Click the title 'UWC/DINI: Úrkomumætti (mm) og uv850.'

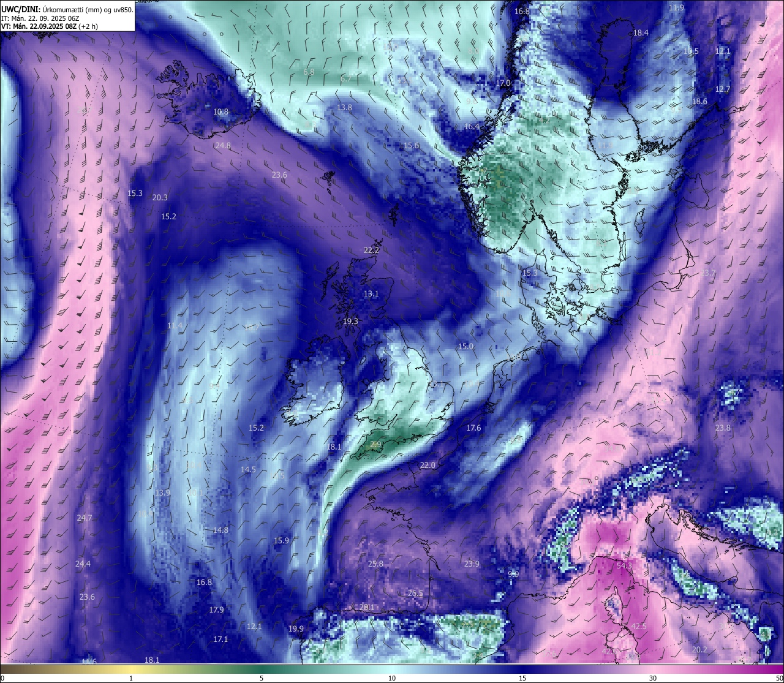pos(67,9)
